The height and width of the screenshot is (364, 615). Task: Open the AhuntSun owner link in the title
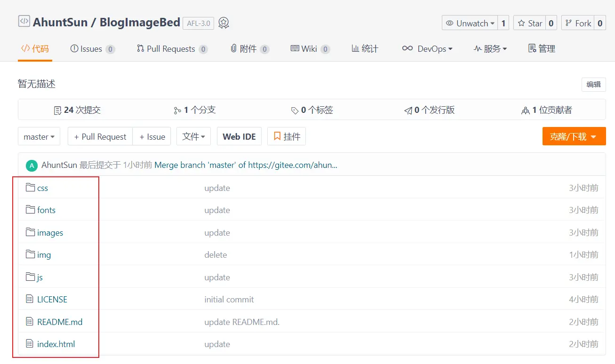[x=61, y=22]
